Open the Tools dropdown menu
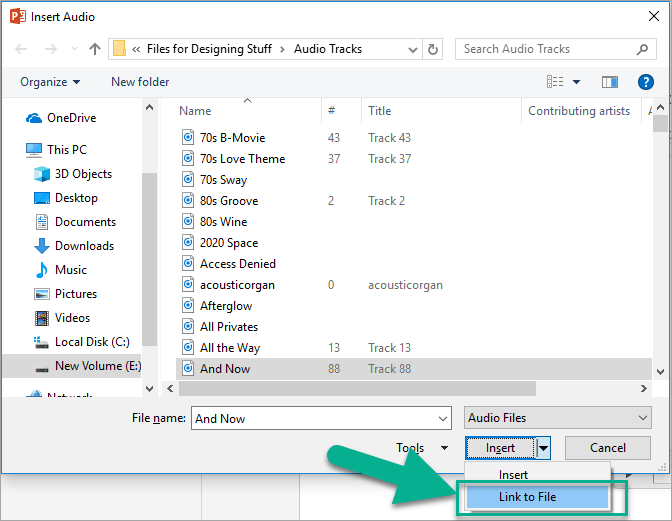Image resolution: width=672 pixels, height=521 pixels. point(422,448)
